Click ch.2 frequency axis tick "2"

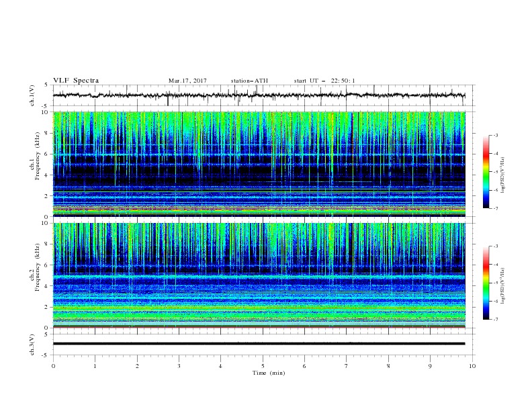coord(46,307)
